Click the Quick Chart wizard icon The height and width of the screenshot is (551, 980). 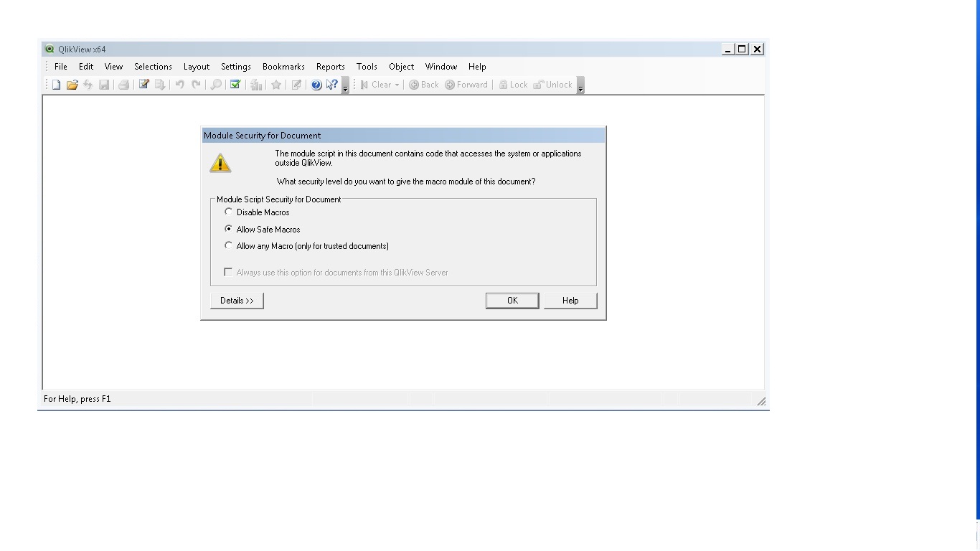[255, 85]
